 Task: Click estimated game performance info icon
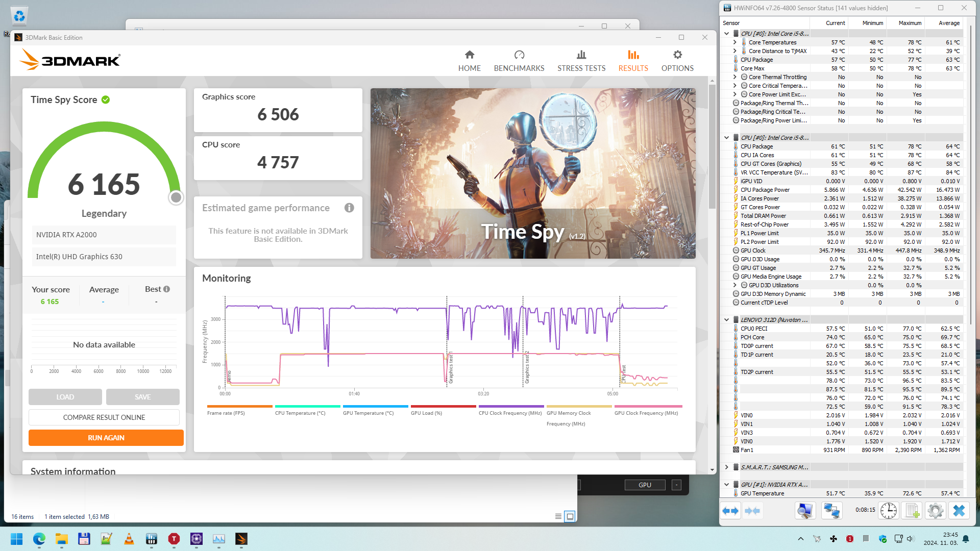(349, 208)
